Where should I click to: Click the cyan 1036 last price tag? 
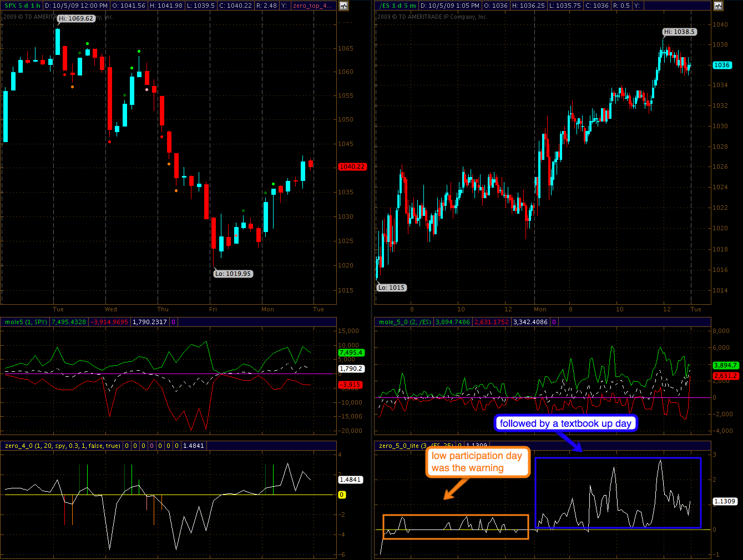(x=722, y=65)
